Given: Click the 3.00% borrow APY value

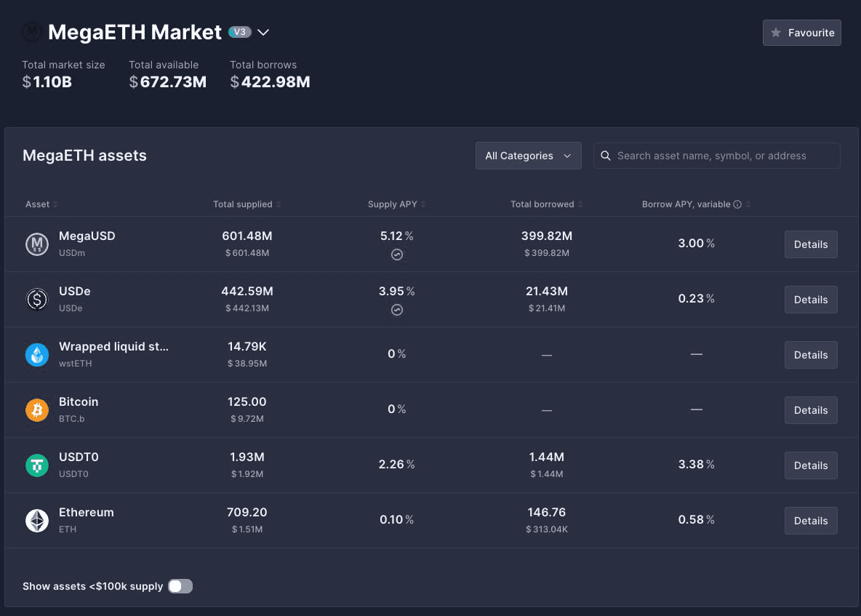Looking at the screenshot, I should click(x=696, y=243).
